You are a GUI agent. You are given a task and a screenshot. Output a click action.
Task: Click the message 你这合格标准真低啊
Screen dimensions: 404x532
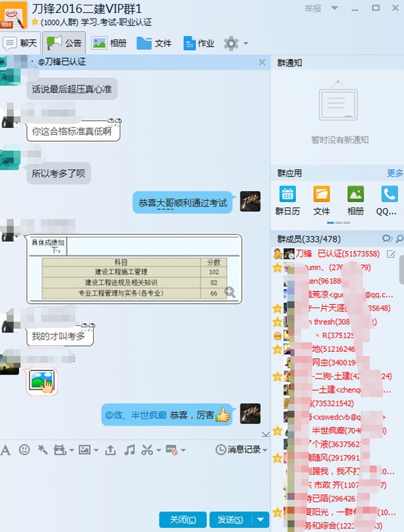pos(73,131)
